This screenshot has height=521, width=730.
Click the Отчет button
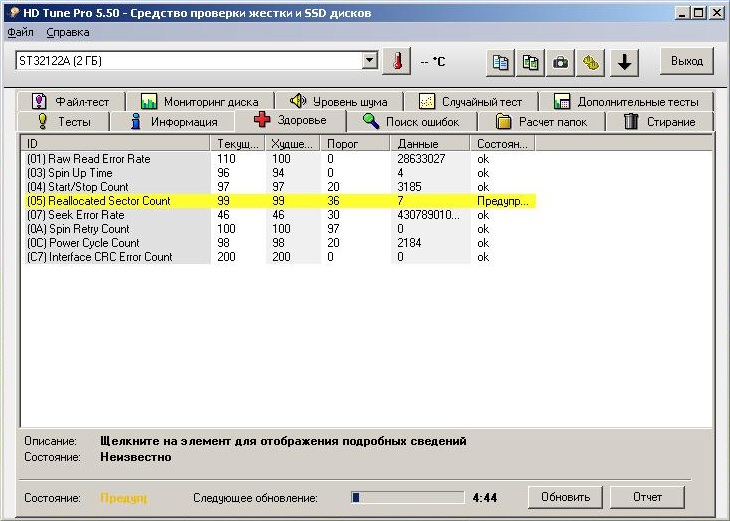click(x=647, y=497)
